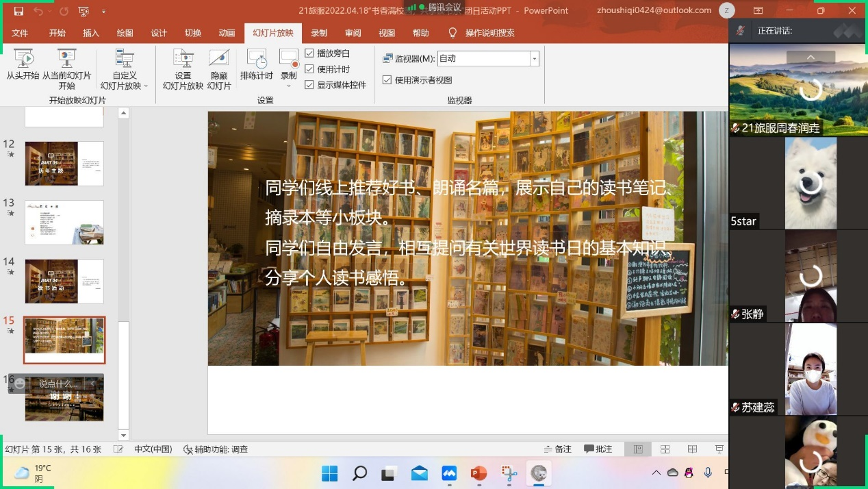Start slideshow from current slide
This screenshot has width=868, height=489.
(x=66, y=60)
